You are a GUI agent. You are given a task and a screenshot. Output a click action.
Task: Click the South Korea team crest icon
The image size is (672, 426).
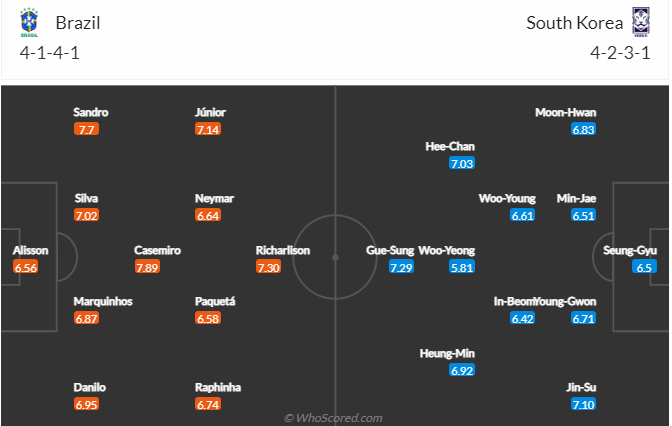641,22
